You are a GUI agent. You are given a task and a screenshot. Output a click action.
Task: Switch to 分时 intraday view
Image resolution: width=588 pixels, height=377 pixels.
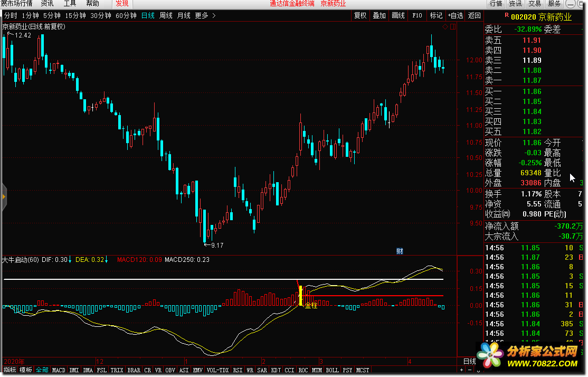click(11, 15)
